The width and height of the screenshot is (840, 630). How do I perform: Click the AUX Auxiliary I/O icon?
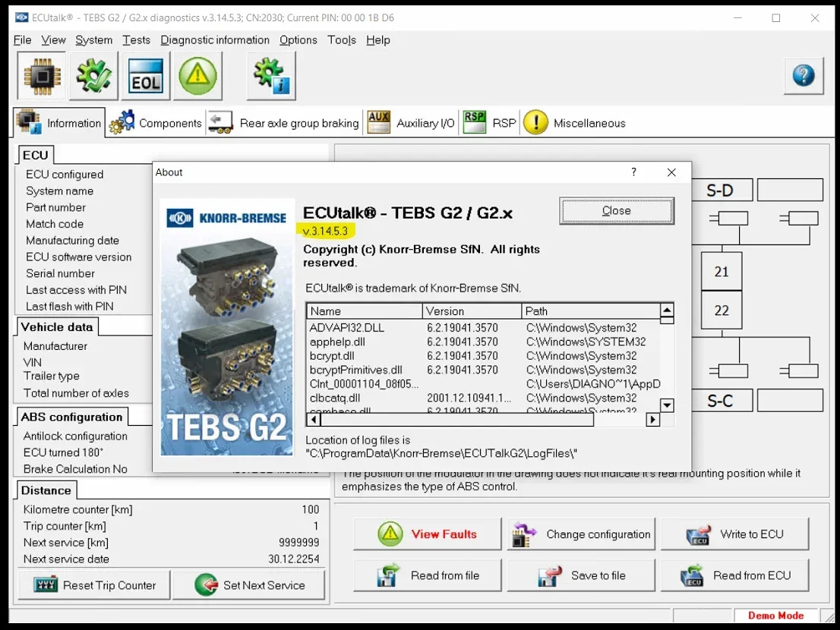pos(378,122)
